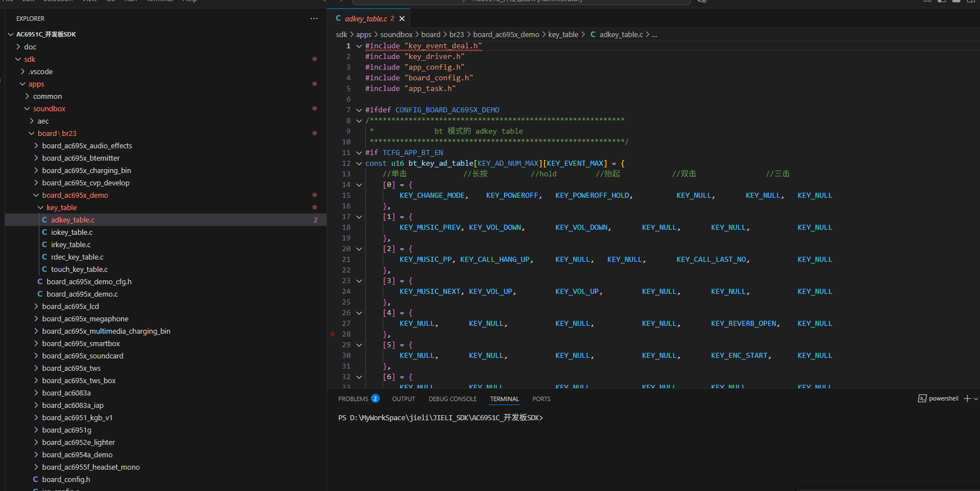This screenshot has width=980, height=491.
Task: Expand board_ac695x_charging_bin folder
Action: [36, 170]
